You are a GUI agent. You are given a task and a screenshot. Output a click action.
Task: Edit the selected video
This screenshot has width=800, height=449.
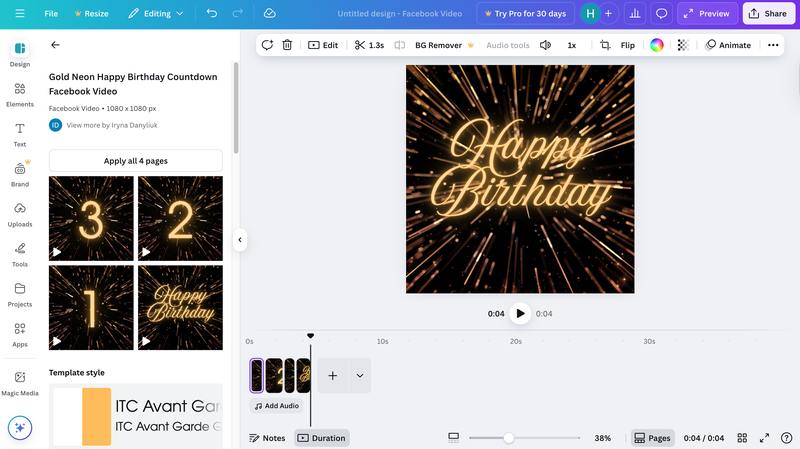click(x=323, y=45)
